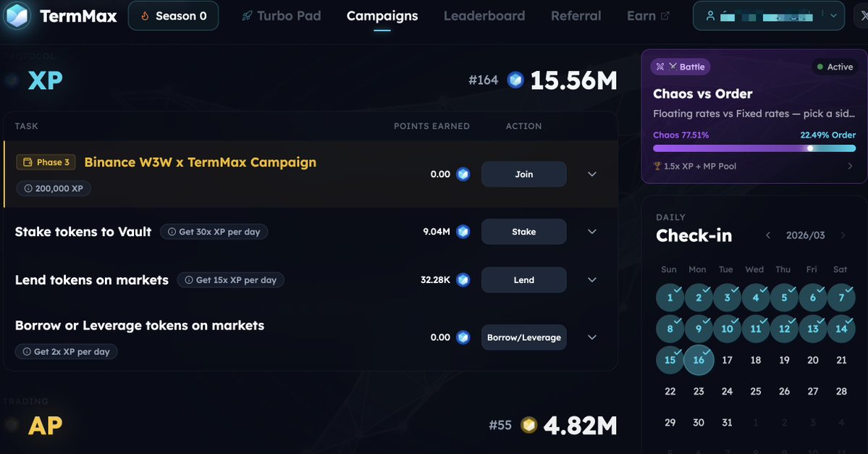
Task: Click the gold AP coin beside 4.82M
Action: pos(529,425)
